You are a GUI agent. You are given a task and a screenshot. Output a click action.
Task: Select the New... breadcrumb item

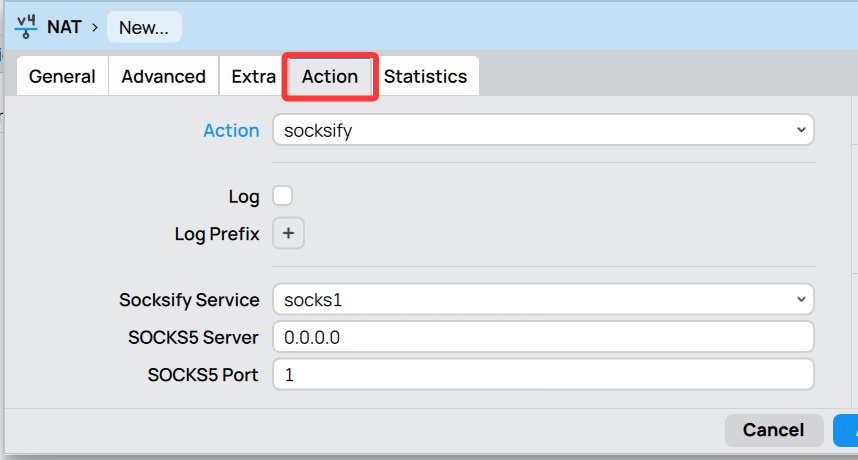(x=144, y=27)
